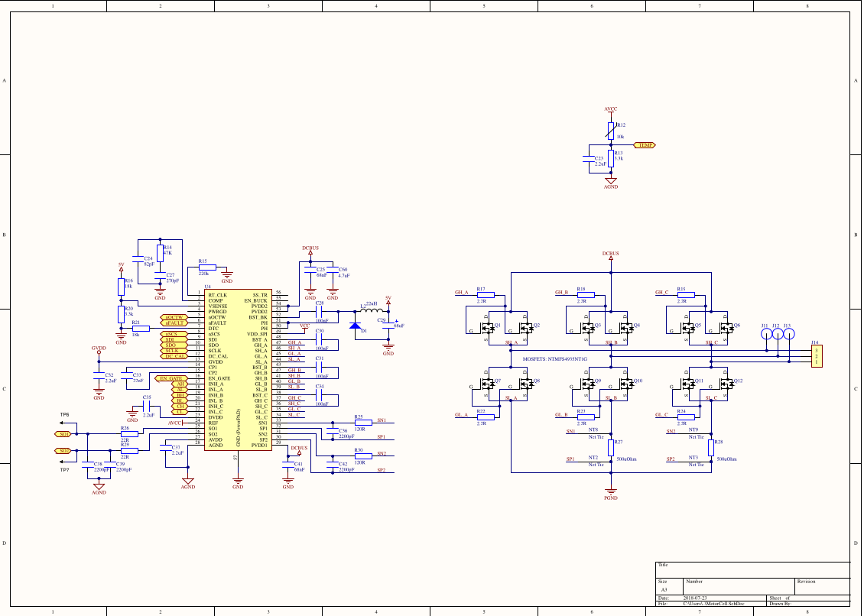This screenshot has height=616, width=864.
Task: Select the nFAULT port symbol
Action: point(174,323)
